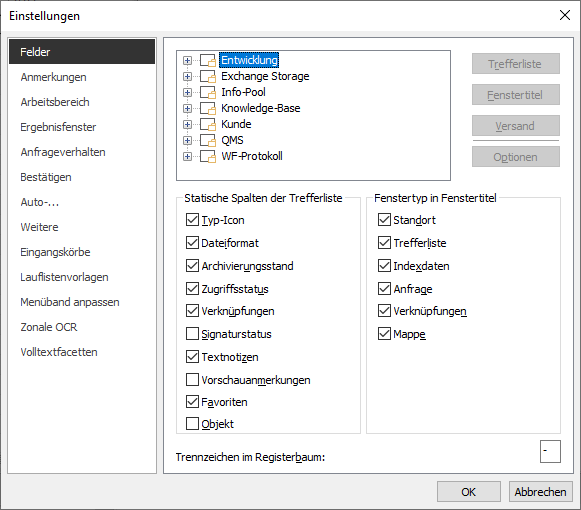581x510 pixels.
Task: Select the Auto-... settings category
Action: 82,202
